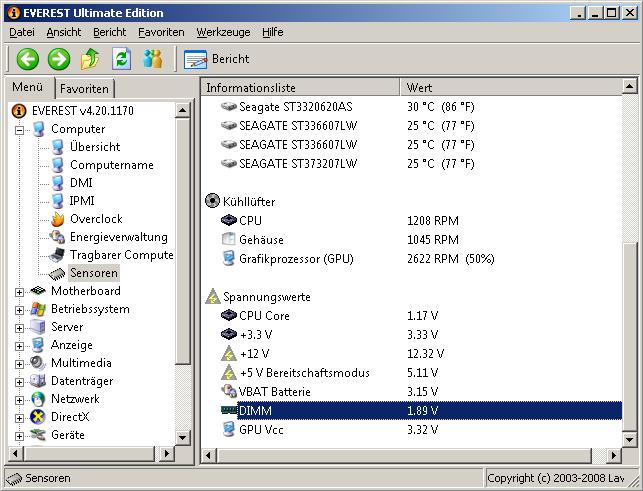Viewport: 643px width, 491px height.
Task: Select the +12 V voltage row
Action: pos(411,354)
